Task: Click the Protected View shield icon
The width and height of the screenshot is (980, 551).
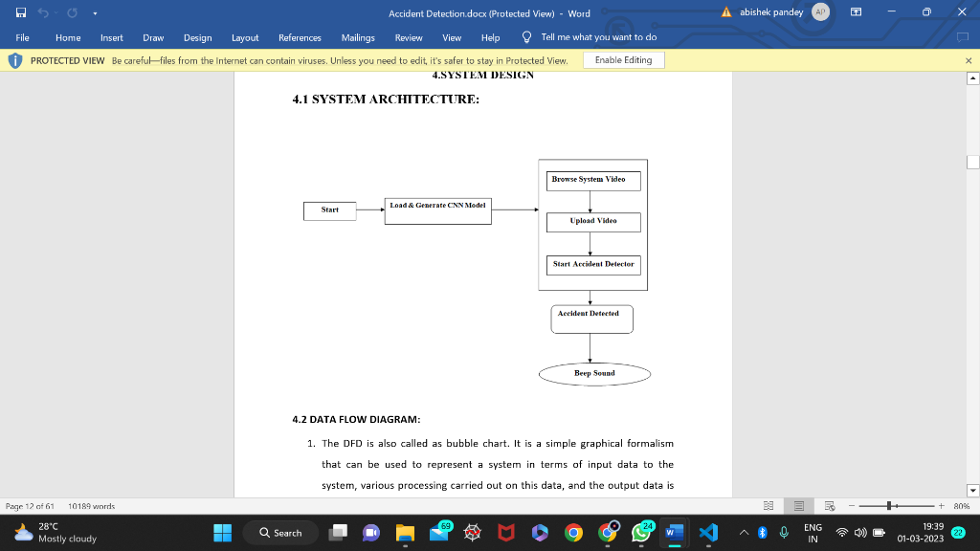Action: 15,60
